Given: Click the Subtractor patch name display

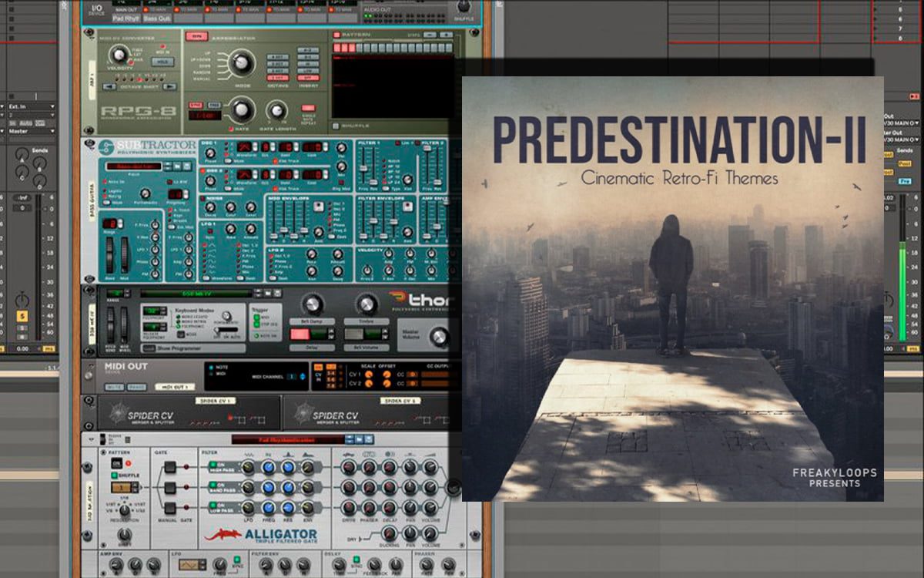Looking at the screenshot, I should 134,166.
